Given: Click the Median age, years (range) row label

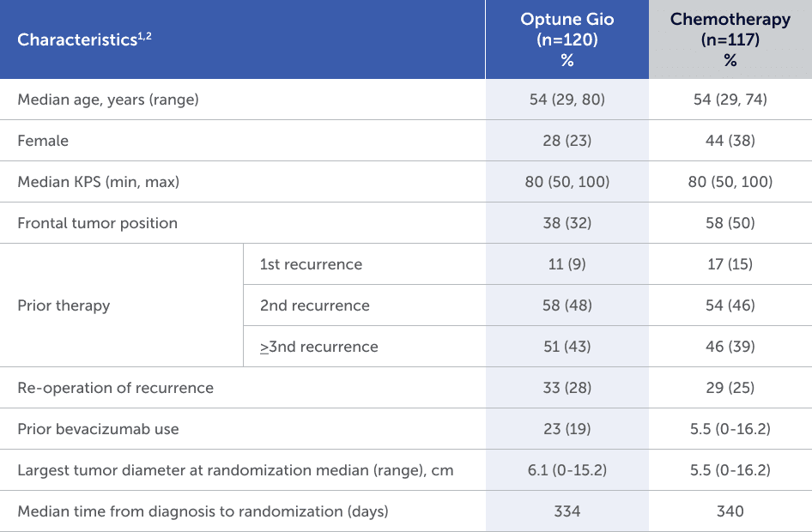Looking at the screenshot, I should click(x=108, y=100).
